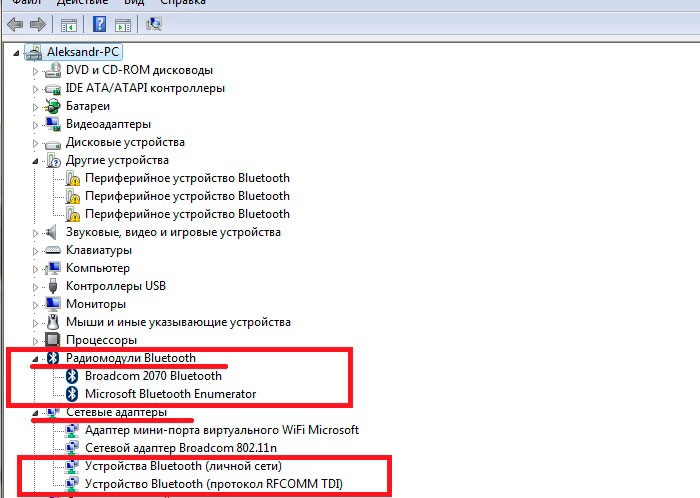Screen dimensions: 700x498
Task: Select the third Периферийное устройство Bluetooth row
Action: pos(187,214)
